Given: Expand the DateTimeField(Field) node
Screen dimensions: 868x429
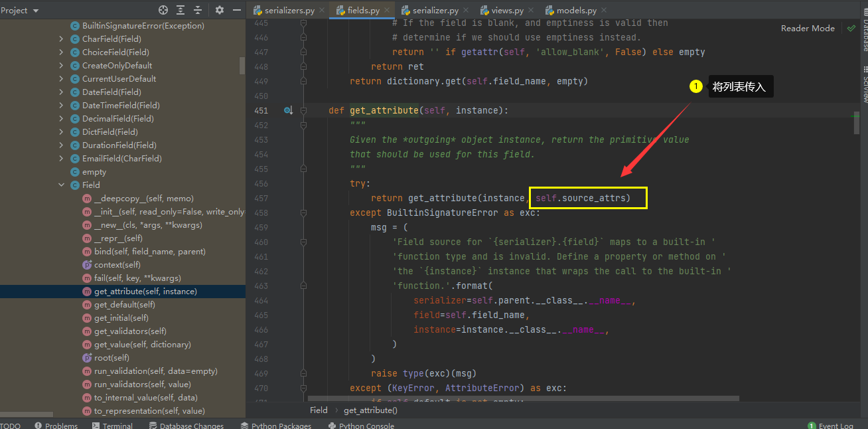Looking at the screenshot, I should coord(61,106).
